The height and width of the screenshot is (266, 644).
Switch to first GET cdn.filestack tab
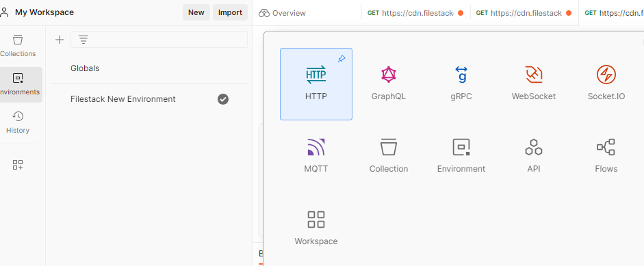point(415,13)
